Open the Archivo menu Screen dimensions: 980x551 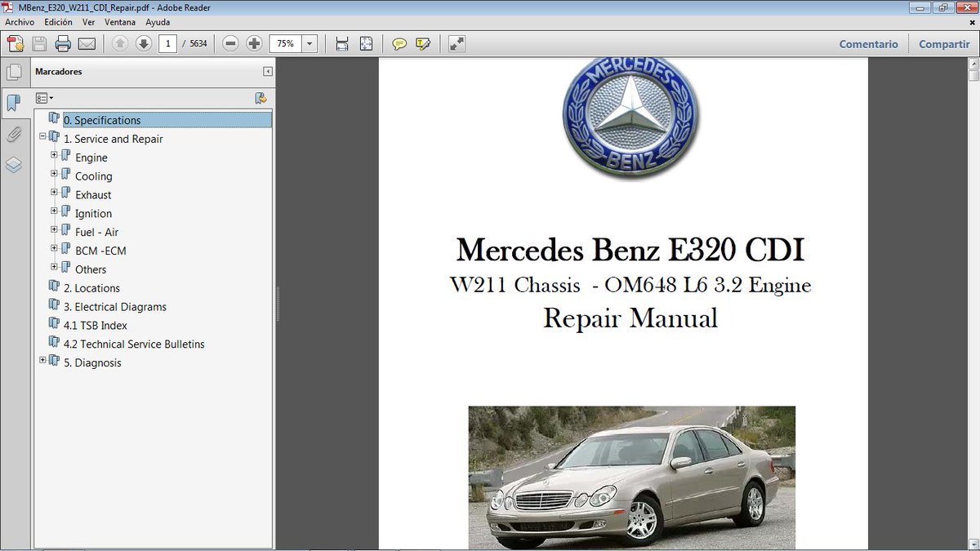coord(20,22)
